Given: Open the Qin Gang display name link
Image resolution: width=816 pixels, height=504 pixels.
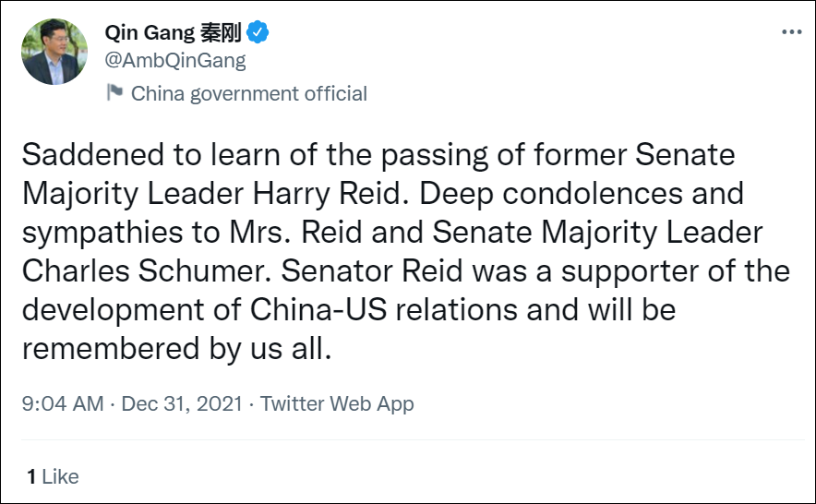Looking at the screenshot, I should [150, 33].
